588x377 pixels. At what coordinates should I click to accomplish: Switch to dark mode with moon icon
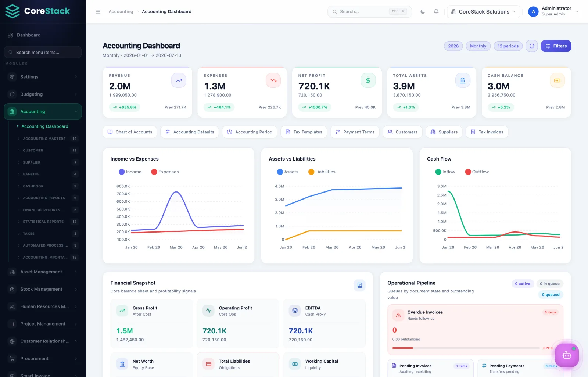pos(423,12)
